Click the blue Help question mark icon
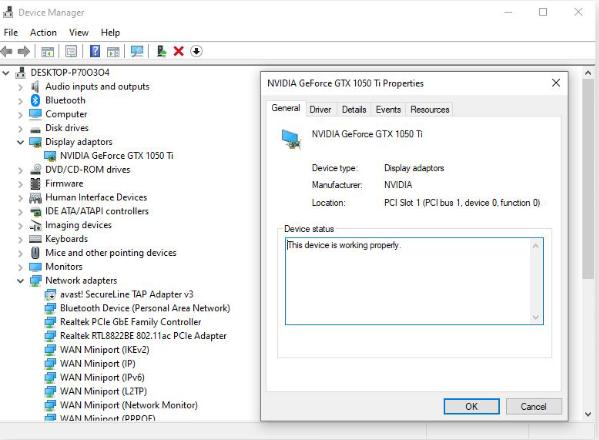 click(95, 51)
